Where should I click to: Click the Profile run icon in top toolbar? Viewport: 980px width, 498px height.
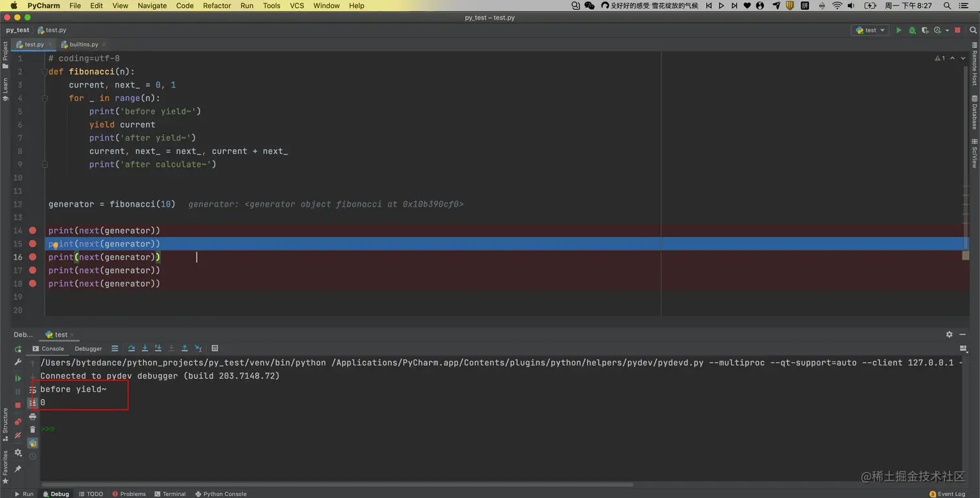click(939, 30)
